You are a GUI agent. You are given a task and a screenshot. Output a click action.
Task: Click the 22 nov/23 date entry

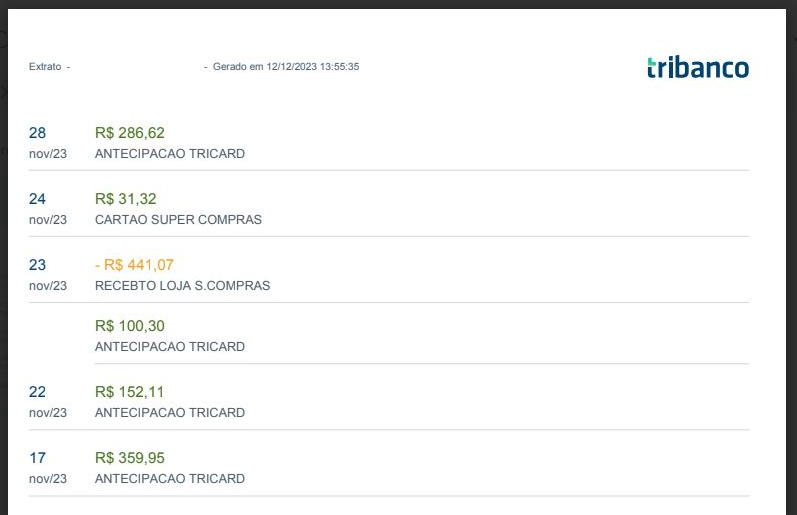[x=47, y=402]
